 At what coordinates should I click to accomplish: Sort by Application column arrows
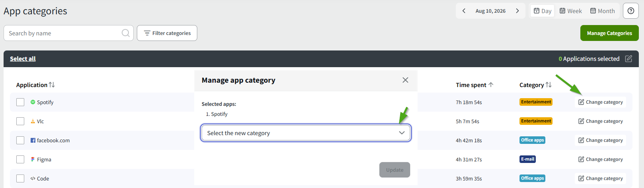pyautogui.click(x=52, y=85)
